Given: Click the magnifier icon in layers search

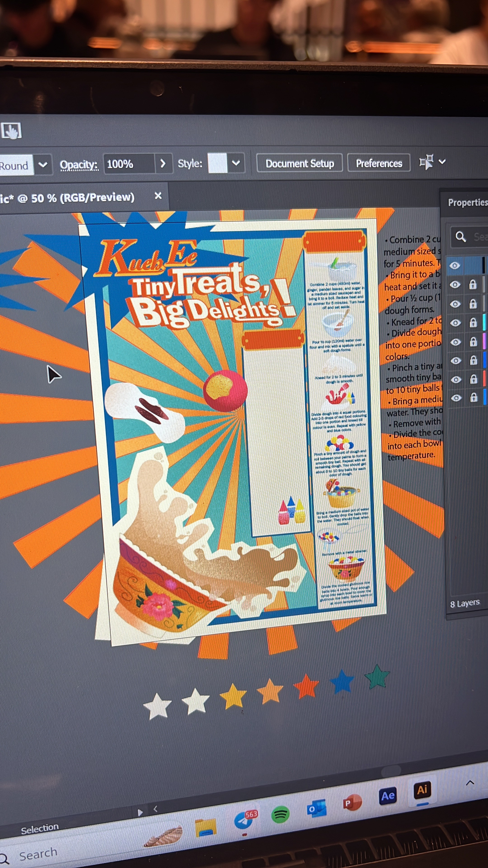Looking at the screenshot, I should [460, 236].
